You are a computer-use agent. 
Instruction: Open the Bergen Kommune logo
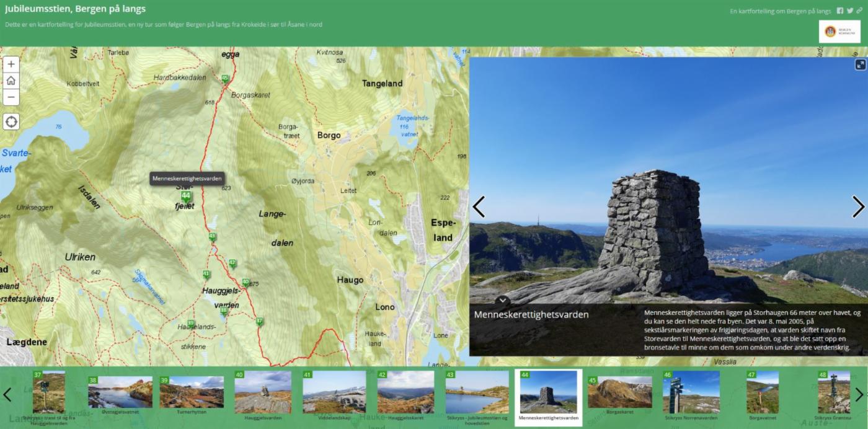tap(839, 32)
